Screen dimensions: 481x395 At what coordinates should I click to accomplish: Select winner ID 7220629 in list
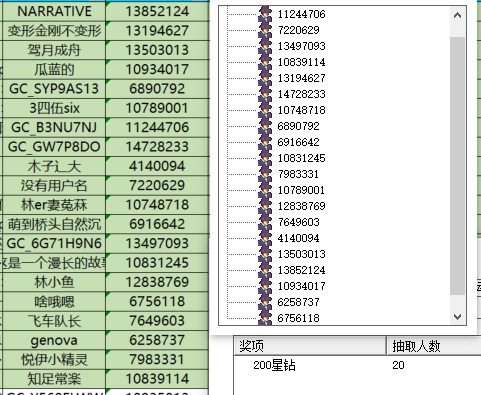298,30
